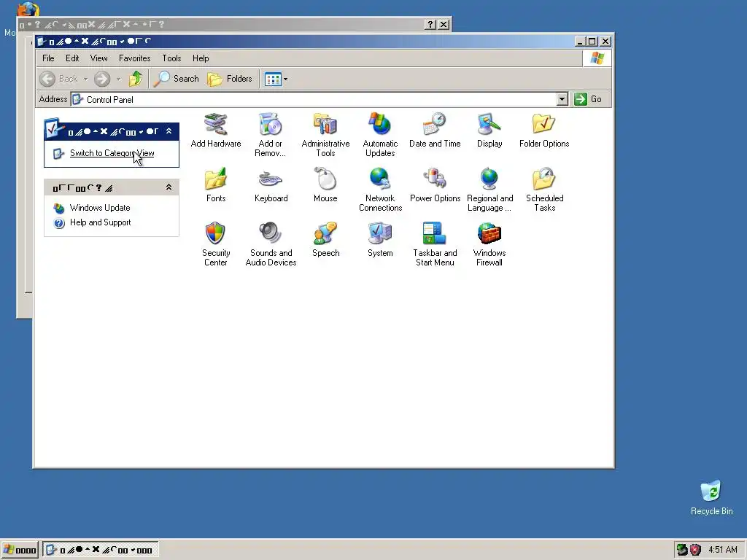747x560 pixels.
Task: Expand the Address bar dropdown
Action: pyautogui.click(x=562, y=99)
